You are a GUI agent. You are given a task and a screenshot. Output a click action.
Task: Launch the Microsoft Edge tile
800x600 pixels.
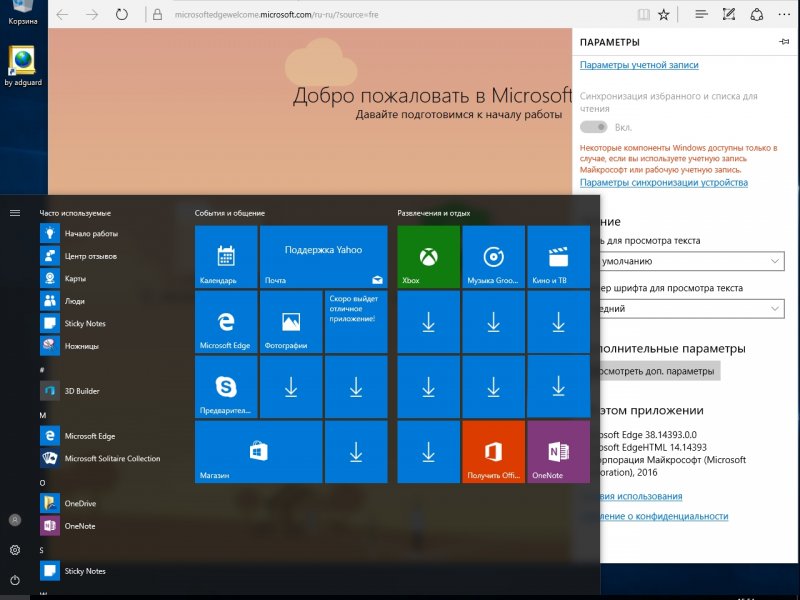click(226, 322)
